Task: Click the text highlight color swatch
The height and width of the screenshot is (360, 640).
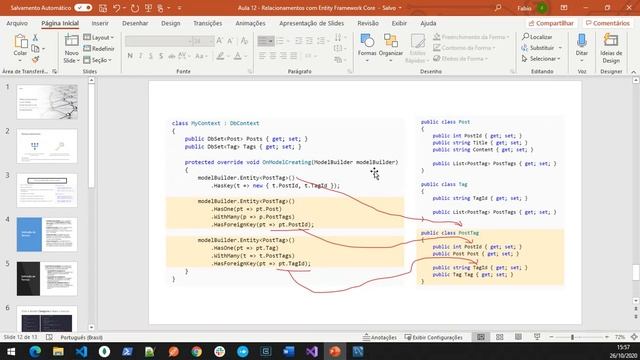Action: point(220,56)
